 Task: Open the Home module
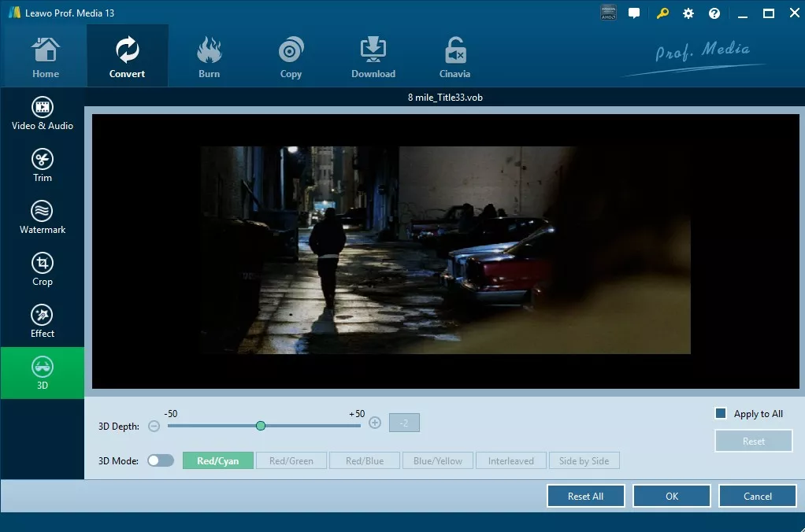tap(46, 57)
